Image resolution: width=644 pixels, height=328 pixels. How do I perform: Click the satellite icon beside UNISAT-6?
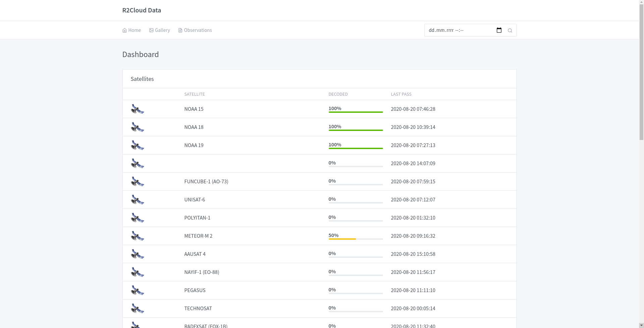pyautogui.click(x=138, y=200)
